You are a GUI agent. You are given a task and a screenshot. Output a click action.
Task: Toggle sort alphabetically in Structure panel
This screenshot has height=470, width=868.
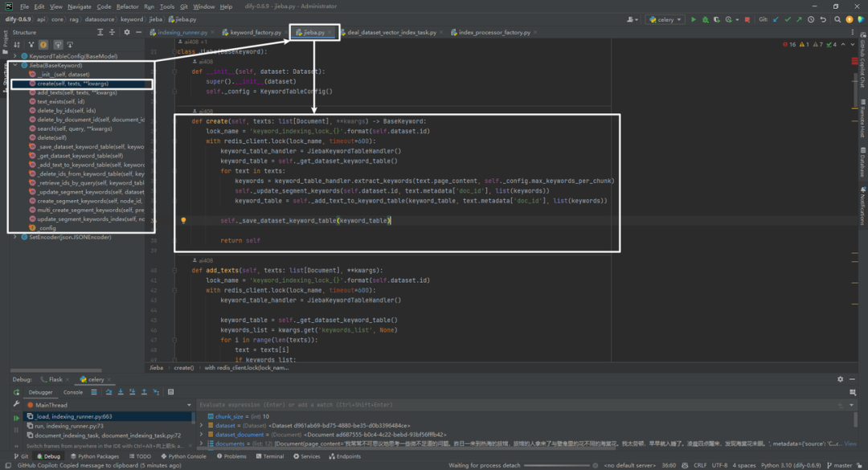(x=17, y=44)
